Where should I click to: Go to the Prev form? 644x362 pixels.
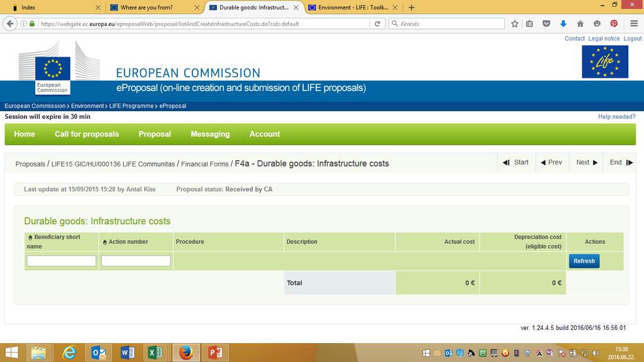point(552,163)
